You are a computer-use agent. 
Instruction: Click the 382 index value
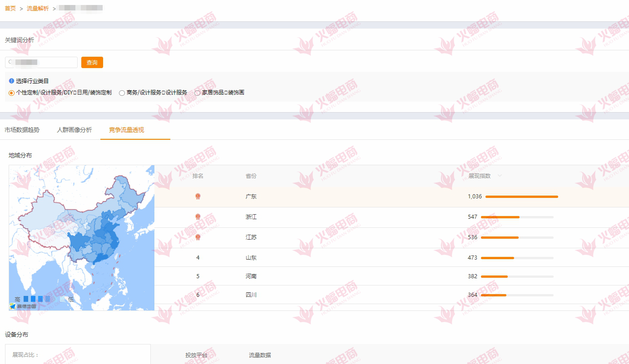click(472, 276)
